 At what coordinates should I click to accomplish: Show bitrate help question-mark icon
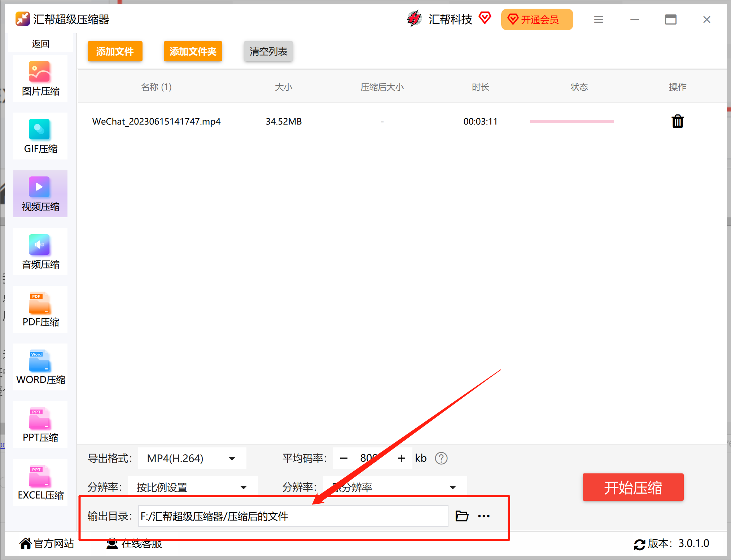point(441,458)
